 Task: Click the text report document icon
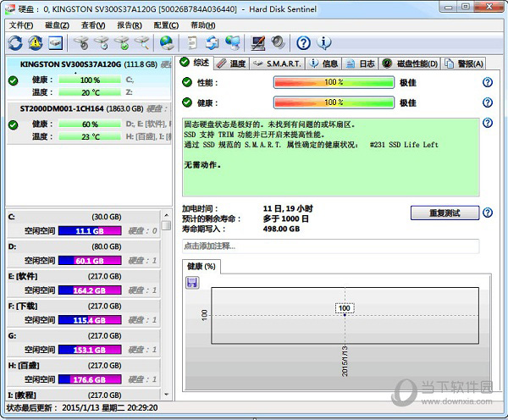point(192,43)
